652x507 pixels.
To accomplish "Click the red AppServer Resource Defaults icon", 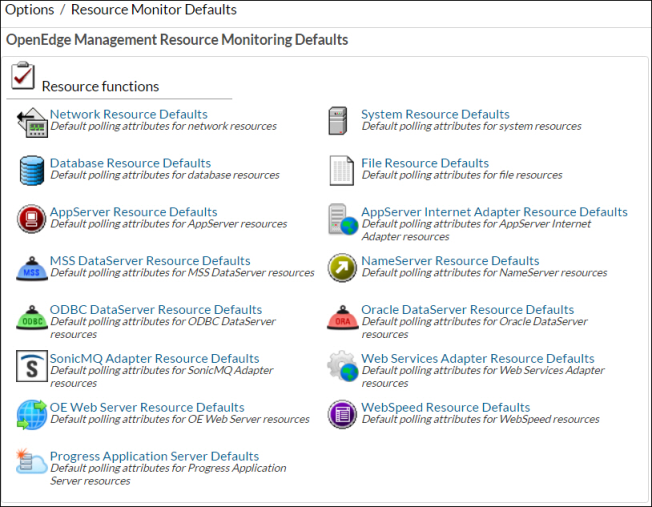I will (32, 219).
